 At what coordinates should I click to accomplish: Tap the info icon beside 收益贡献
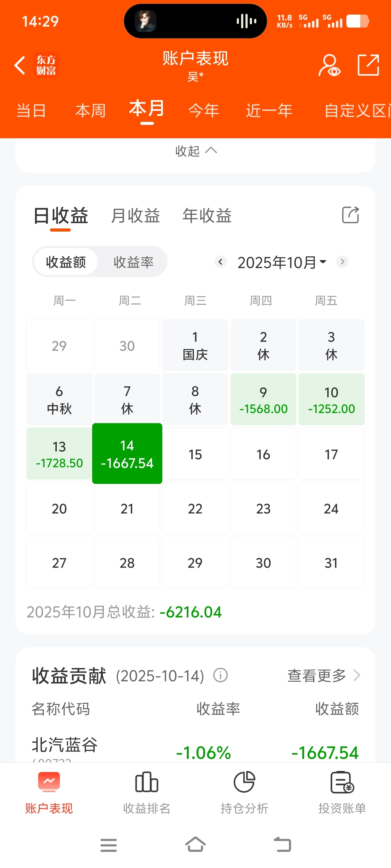click(x=220, y=675)
